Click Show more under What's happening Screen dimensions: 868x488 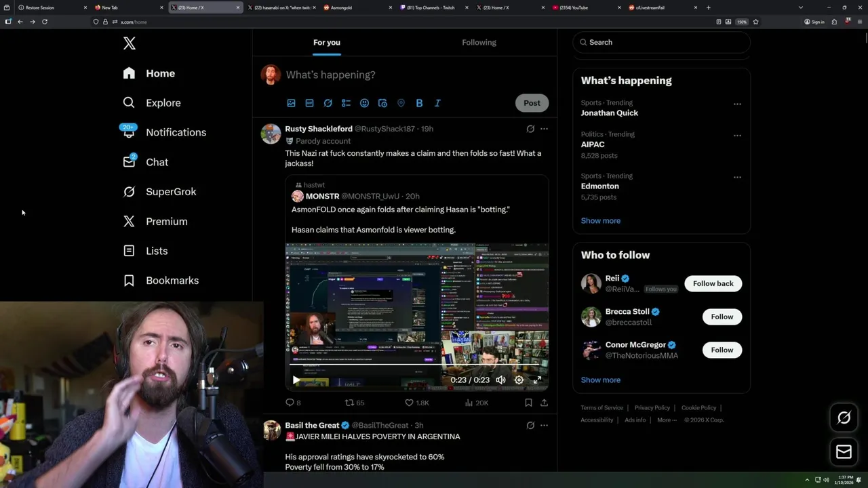coord(601,221)
